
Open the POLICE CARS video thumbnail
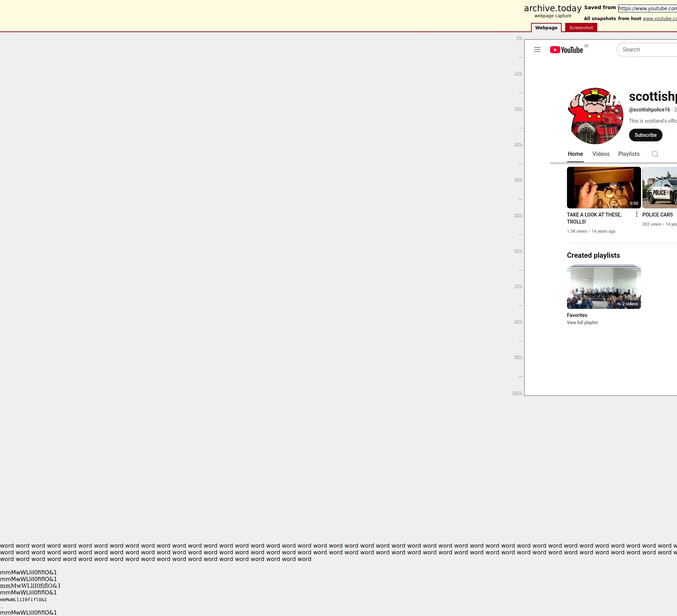click(x=659, y=188)
